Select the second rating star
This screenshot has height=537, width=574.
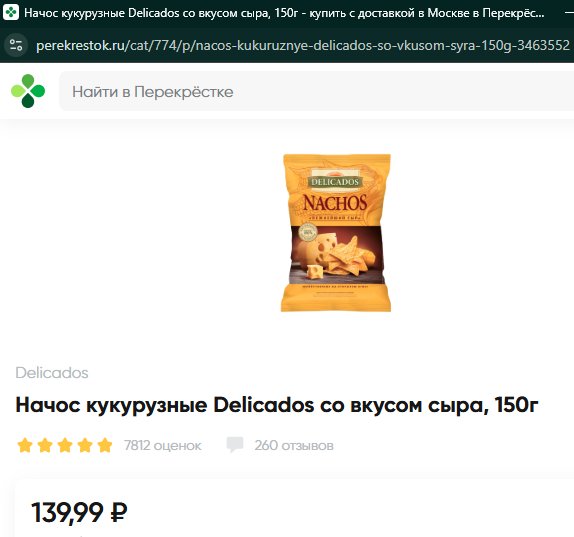(x=45, y=445)
